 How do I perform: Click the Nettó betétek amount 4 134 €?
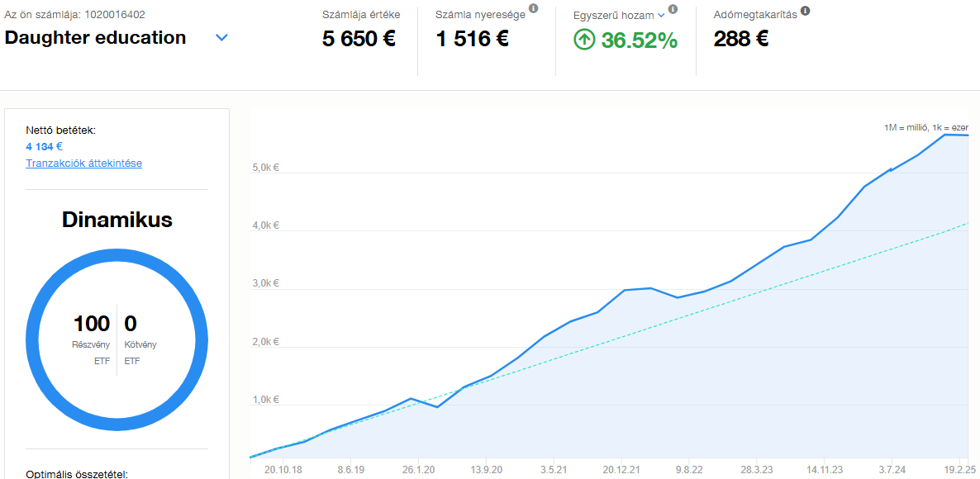[45, 147]
